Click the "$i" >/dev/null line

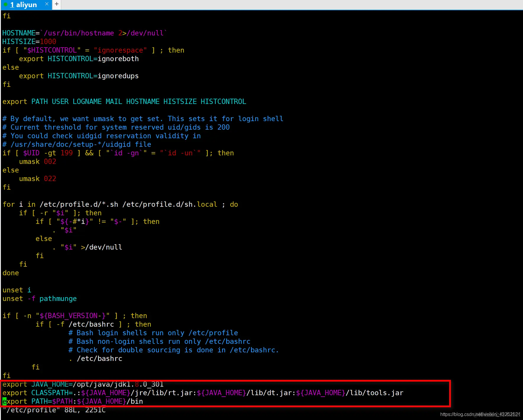pyautogui.click(x=87, y=247)
